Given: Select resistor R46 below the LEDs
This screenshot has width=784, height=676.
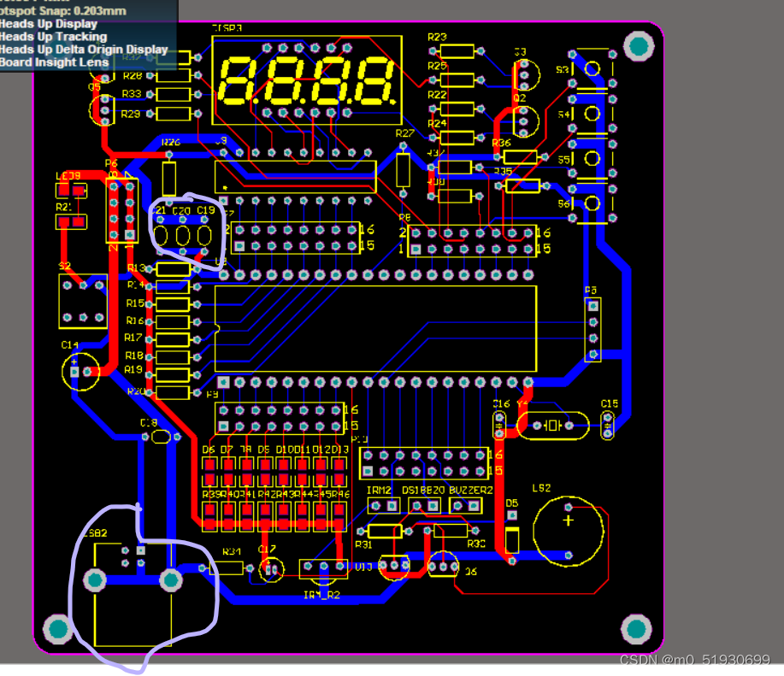Looking at the screenshot, I should (x=339, y=516).
